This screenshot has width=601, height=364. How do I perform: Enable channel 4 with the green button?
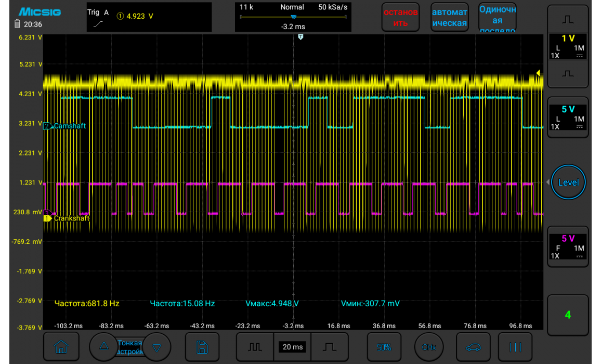(x=568, y=315)
